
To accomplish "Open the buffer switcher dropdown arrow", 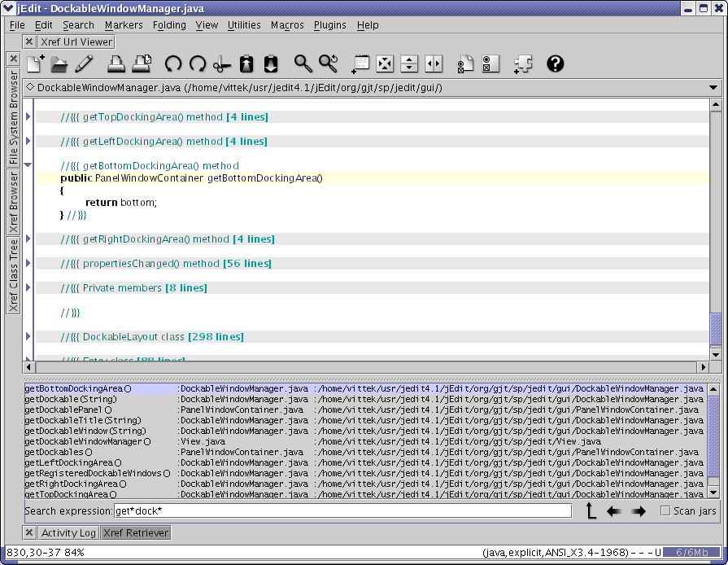I will pos(713,87).
